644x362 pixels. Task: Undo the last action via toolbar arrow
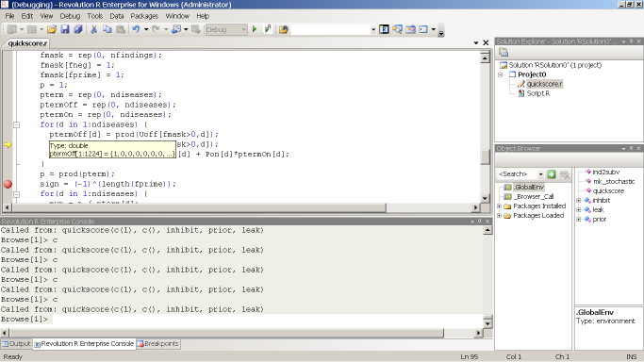[x=136, y=29]
